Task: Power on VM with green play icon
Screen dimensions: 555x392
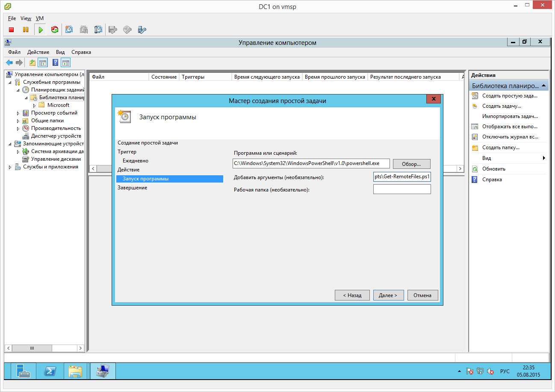Action: 41,29
